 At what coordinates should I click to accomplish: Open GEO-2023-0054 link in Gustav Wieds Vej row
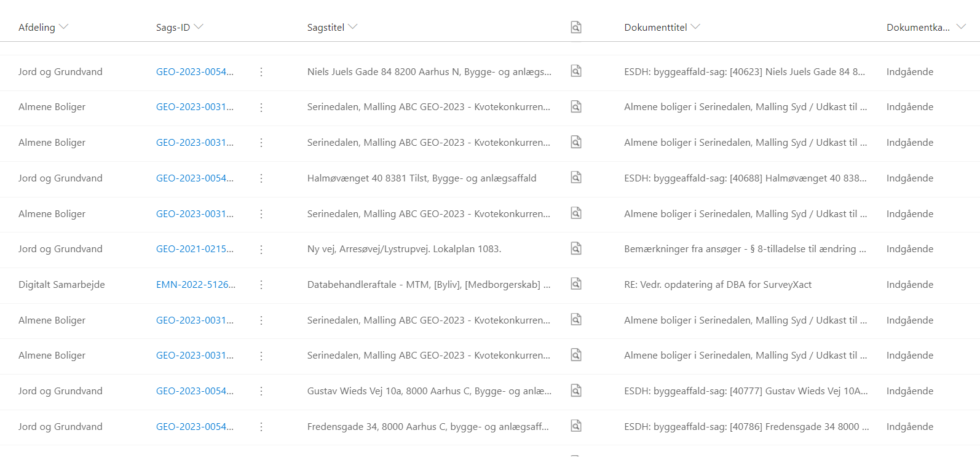click(x=195, y=391)
